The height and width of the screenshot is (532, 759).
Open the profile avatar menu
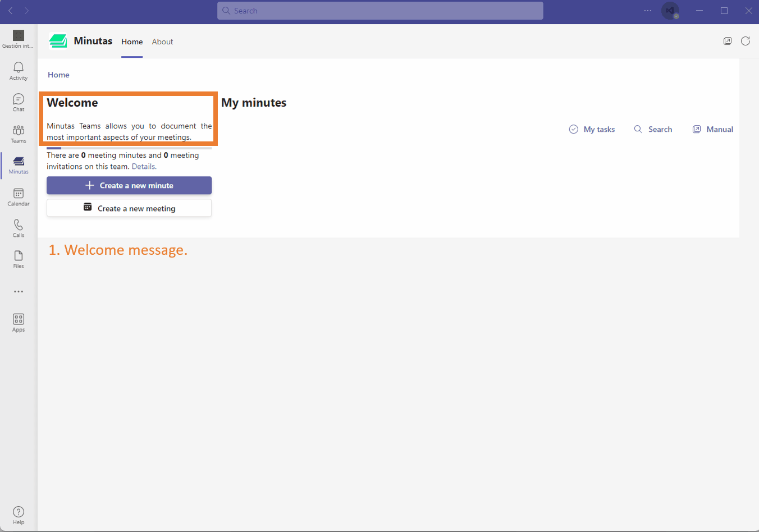pos(670,11)
